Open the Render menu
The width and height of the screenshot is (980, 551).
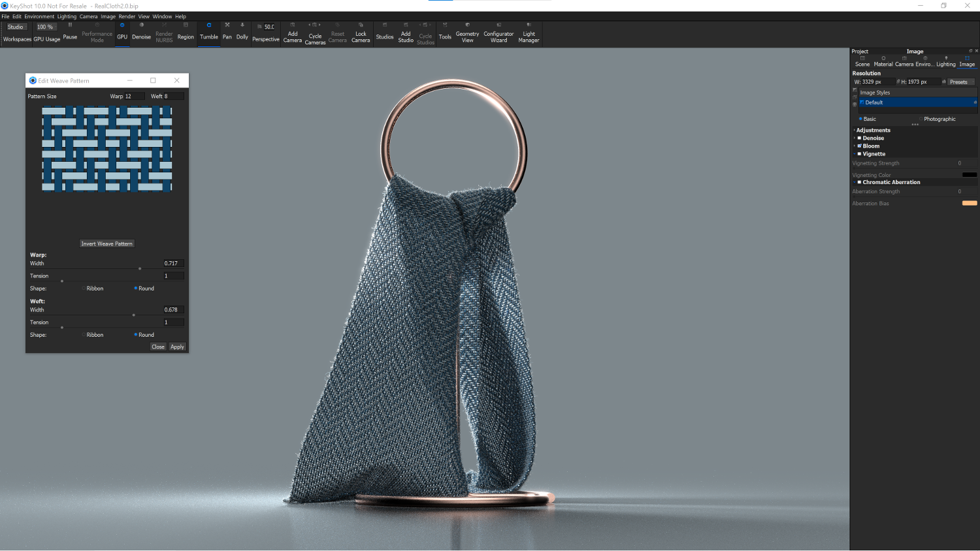[127, 16]
